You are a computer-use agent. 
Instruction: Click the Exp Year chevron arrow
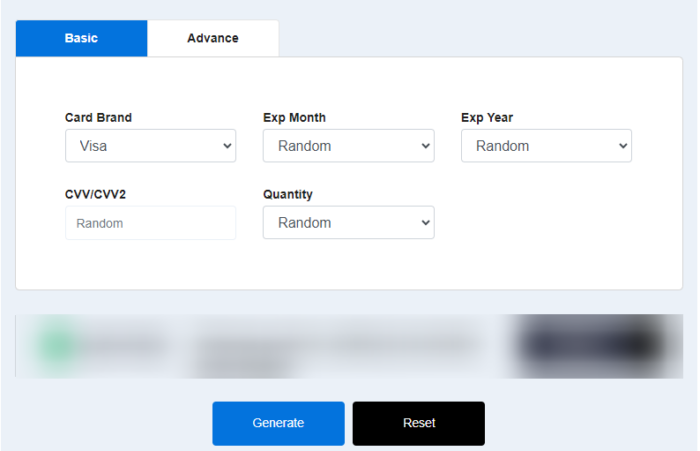(x=621, y=146)
